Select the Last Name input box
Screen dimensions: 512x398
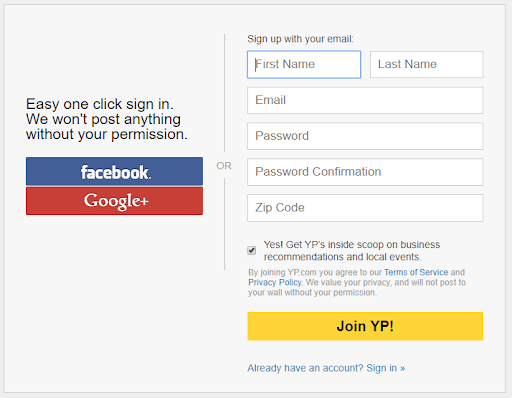click(426, 64)
